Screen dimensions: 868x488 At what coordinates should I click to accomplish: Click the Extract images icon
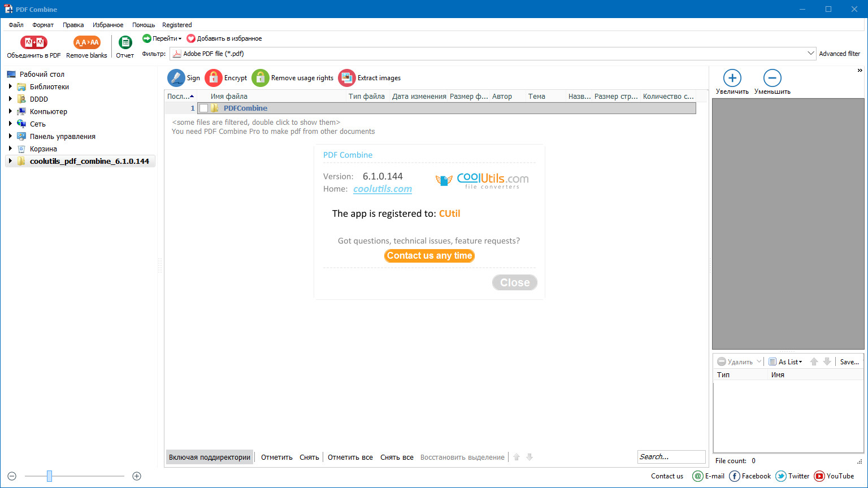(347, 78)
